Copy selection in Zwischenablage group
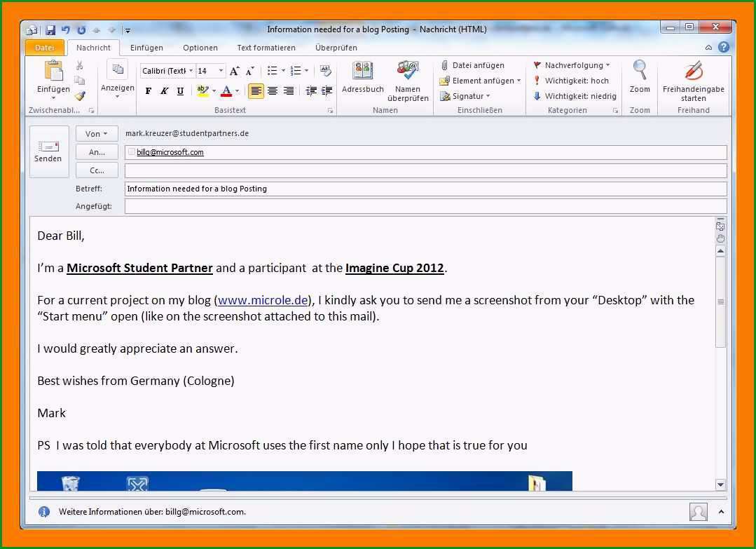756x549 pixels. click(80, 81)
